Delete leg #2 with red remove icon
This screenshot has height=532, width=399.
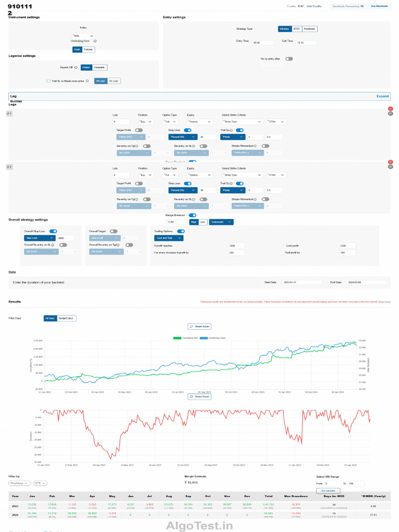tap(391, 162)
